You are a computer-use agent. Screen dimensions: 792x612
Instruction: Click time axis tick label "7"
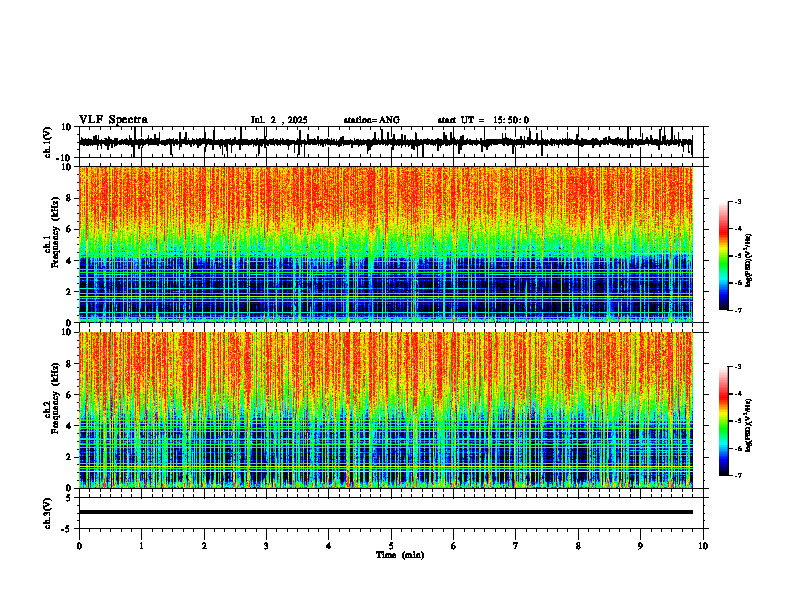tap(516, 546)
